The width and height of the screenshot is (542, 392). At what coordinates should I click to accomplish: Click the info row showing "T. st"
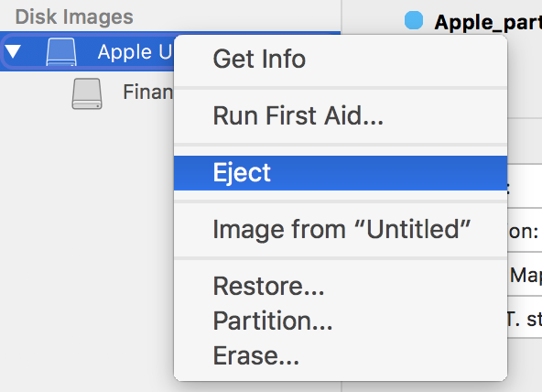tap(525, 317)
